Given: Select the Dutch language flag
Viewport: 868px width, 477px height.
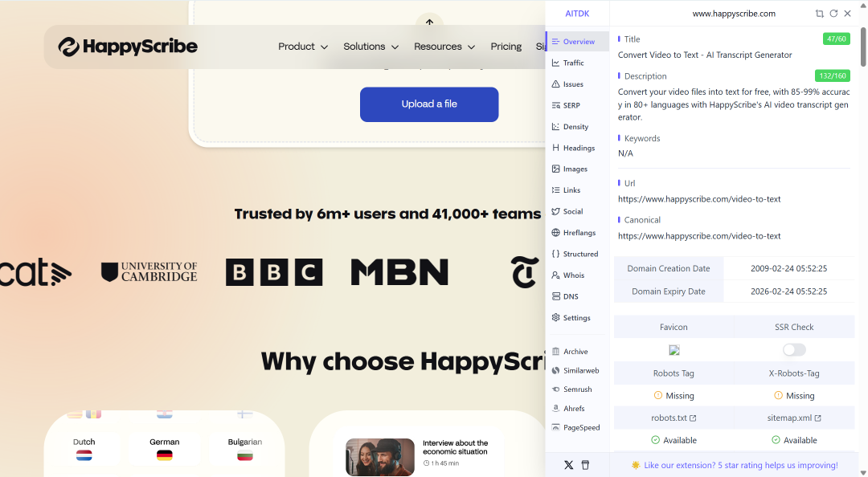Looking at the screenshot, I should point(84,455).
